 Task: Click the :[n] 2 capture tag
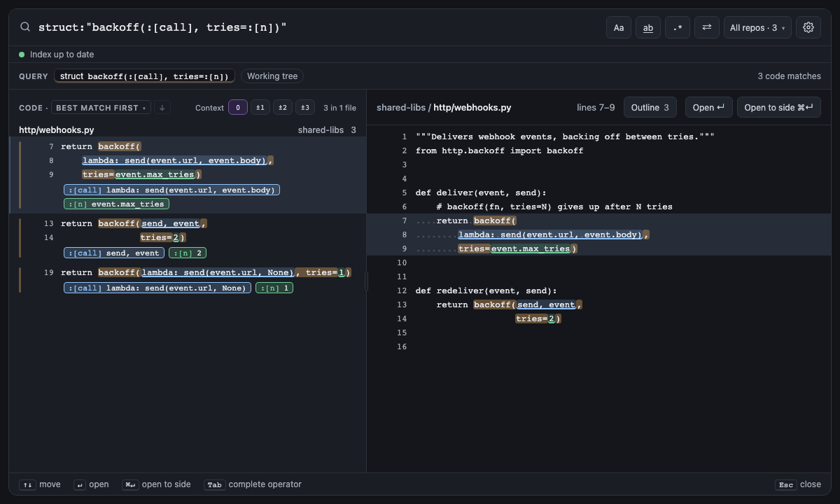coord(188,253)
